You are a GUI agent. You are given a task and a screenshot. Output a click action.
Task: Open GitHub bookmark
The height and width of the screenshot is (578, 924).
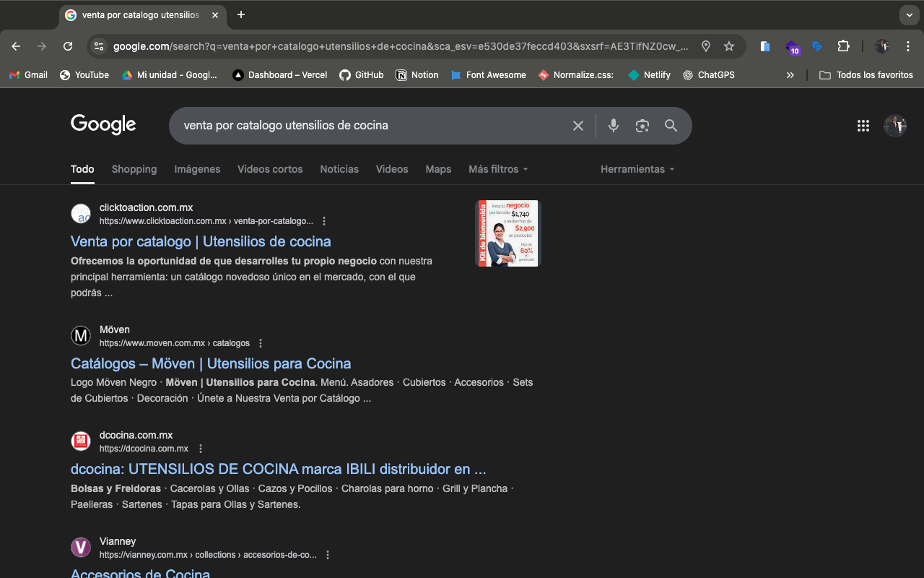click(x=362, y=74)
